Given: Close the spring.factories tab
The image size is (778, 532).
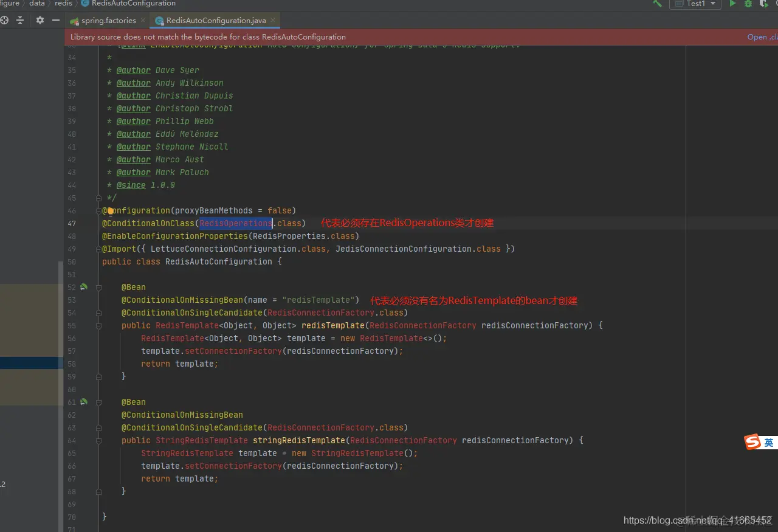Looking at the screenshot, I should pos(143,20).
